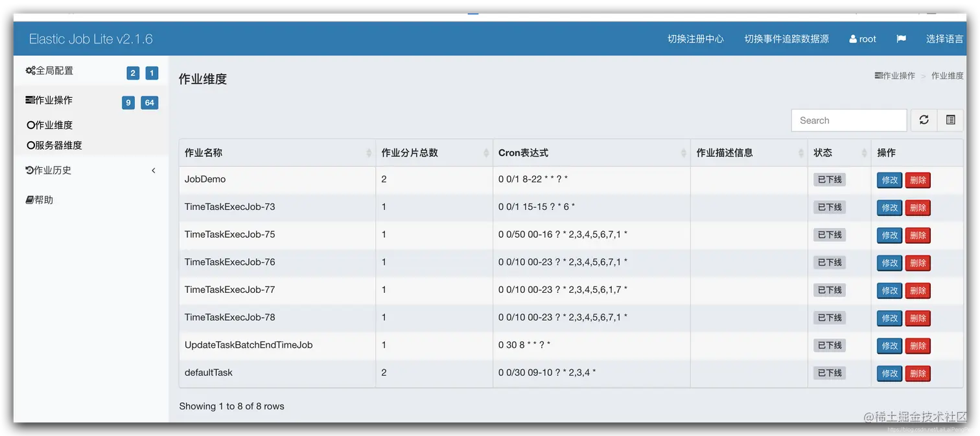Click the defaultTask name cell

click(277, 373)
